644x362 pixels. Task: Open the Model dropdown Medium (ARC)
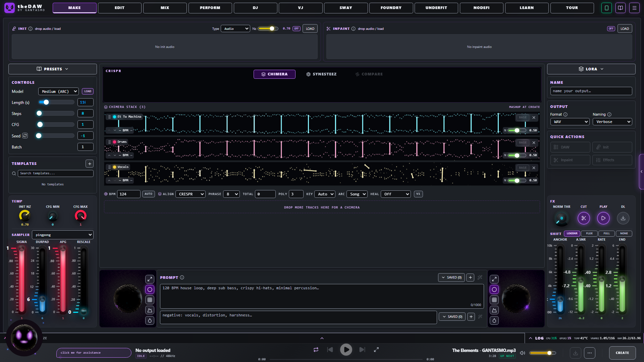point(58,92)
